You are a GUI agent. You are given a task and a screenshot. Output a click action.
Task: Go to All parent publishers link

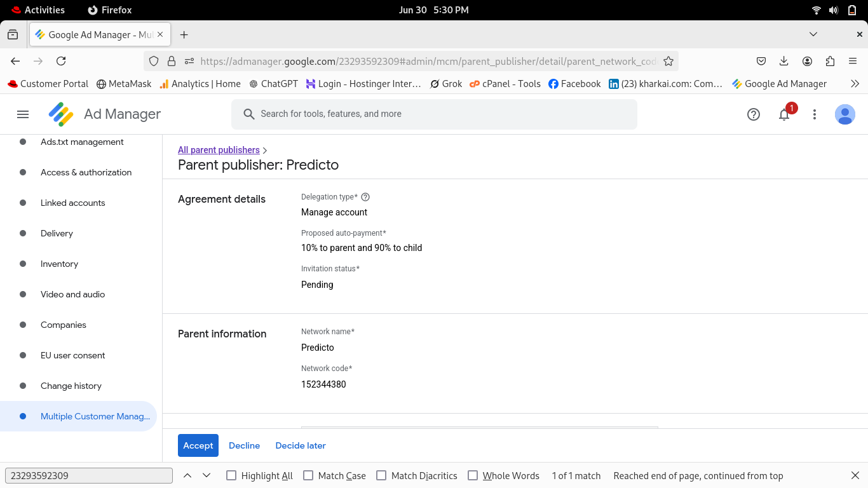click(219, 150)
